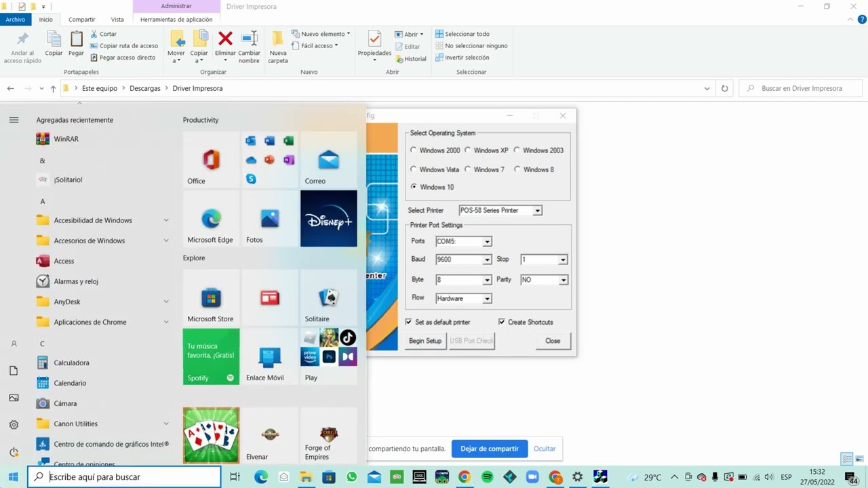The width and height of the screenshot is (868, 488).
Task: Click Close button in printer setup
Action: pos(553,341)
